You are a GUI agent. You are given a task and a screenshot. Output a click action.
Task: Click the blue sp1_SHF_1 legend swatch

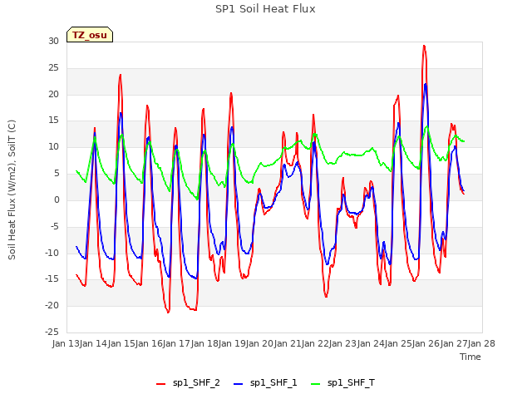(239, 384)
